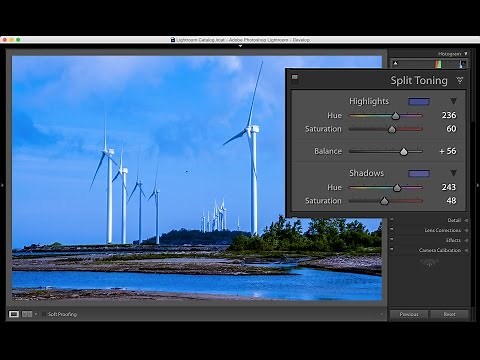Viewport: 480px width, 360px height.
Task: Close the Lightroom window
Action: point(5,40)
